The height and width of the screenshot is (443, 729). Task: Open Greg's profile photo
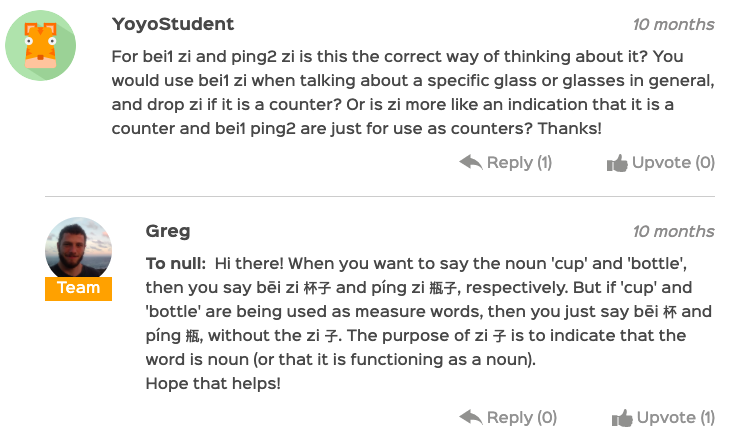(x=78, y=248)
